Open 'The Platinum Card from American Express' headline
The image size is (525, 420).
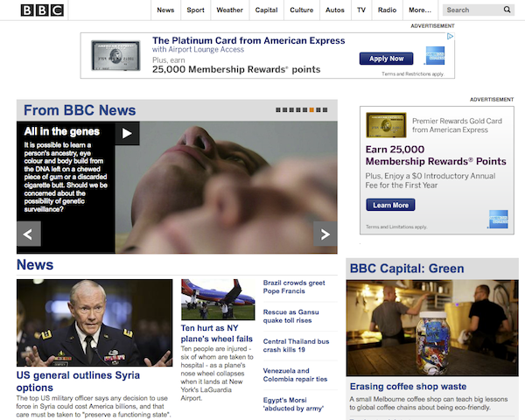248,40
